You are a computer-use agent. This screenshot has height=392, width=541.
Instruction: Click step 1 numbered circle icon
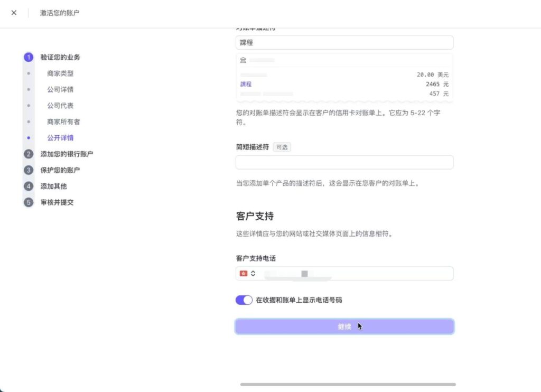(x=29, y=57)
